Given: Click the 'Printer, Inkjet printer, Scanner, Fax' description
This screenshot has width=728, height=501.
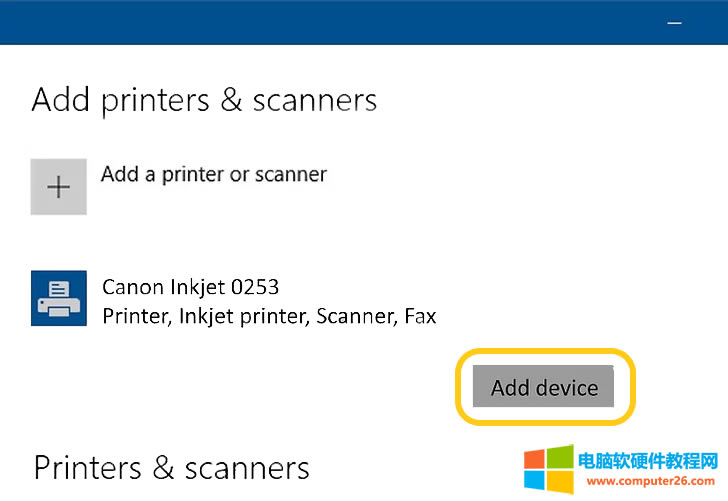Looking at the screenshot, I should coord(269,316).
